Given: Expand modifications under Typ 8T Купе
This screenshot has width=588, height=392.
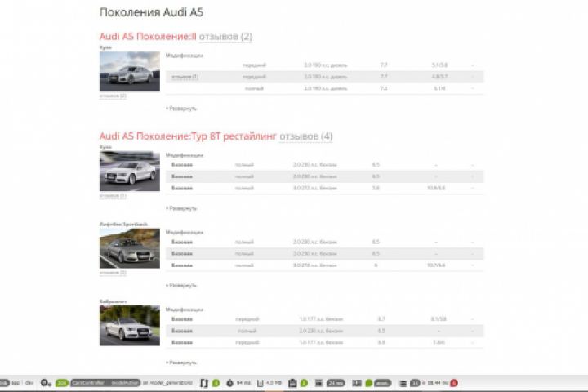Looking at the screenshot, I should pyautogui.click(x=181, y=208).
